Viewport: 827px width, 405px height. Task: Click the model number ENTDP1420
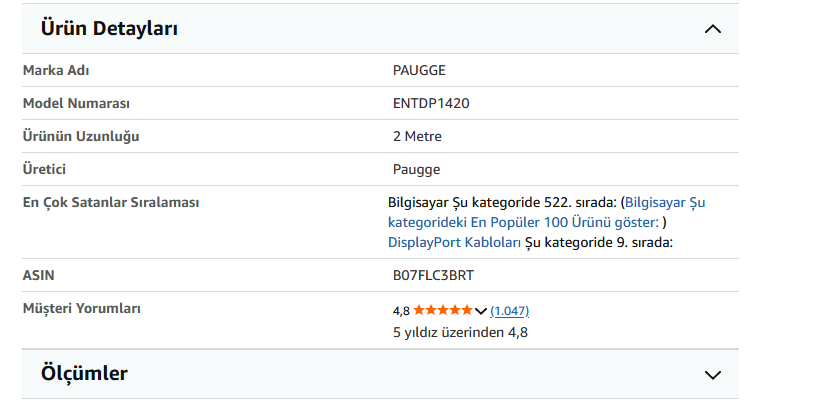(x=431, y=103)
